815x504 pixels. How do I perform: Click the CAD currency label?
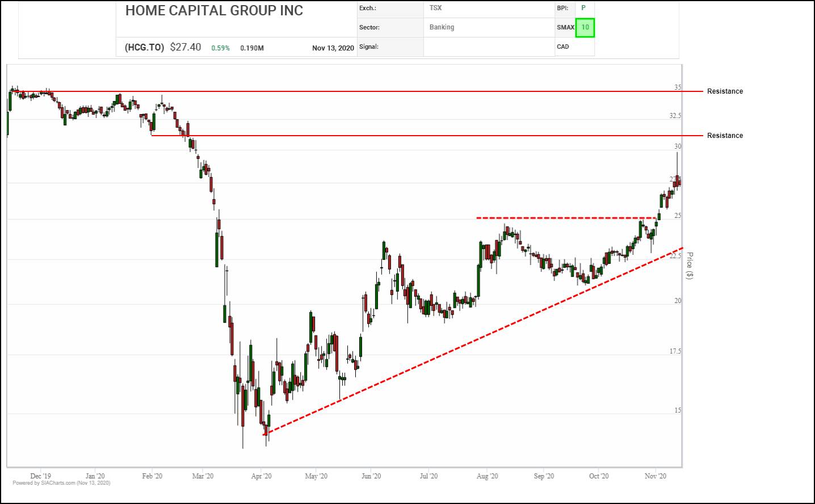click(563, 47)
